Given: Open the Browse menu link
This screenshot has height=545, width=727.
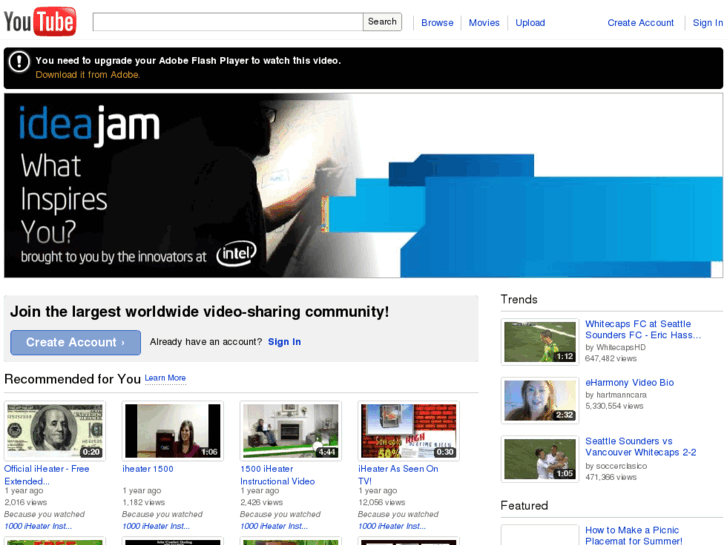Looking at the screenshot, I should click(437, 23).
